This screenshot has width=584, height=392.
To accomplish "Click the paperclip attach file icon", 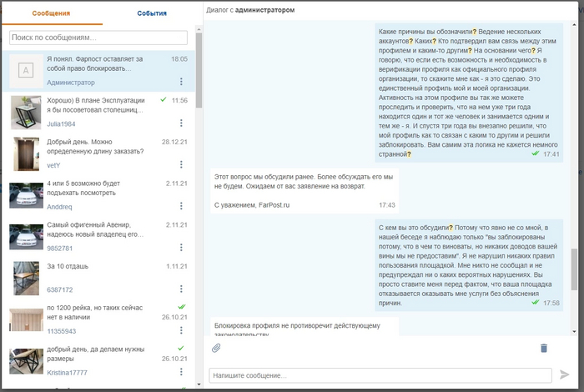I will click(215, 348).
